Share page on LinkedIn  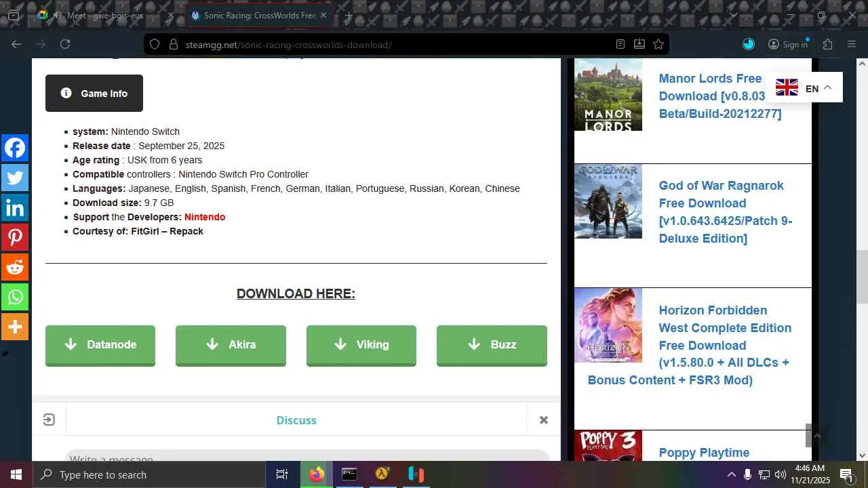[14, 207]
